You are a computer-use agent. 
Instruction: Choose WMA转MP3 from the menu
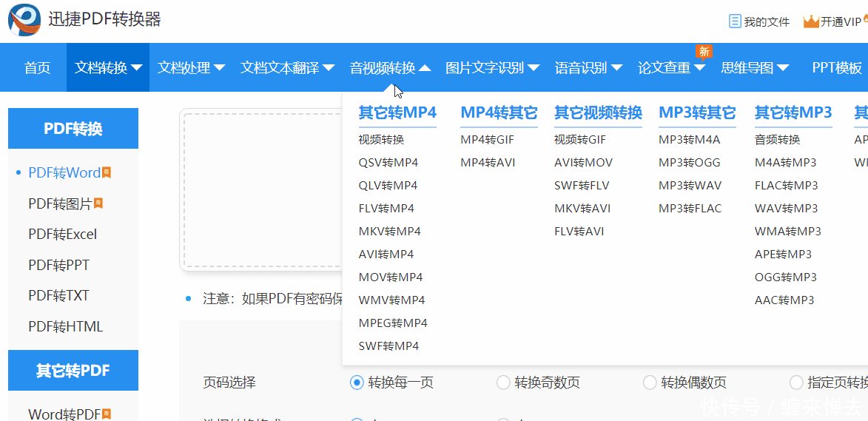point(788,232)
